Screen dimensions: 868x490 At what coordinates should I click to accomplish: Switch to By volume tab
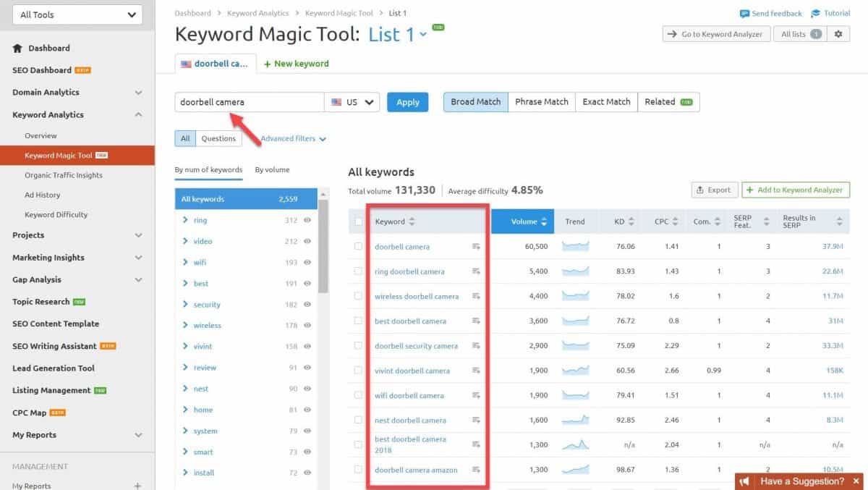point(272,170)
